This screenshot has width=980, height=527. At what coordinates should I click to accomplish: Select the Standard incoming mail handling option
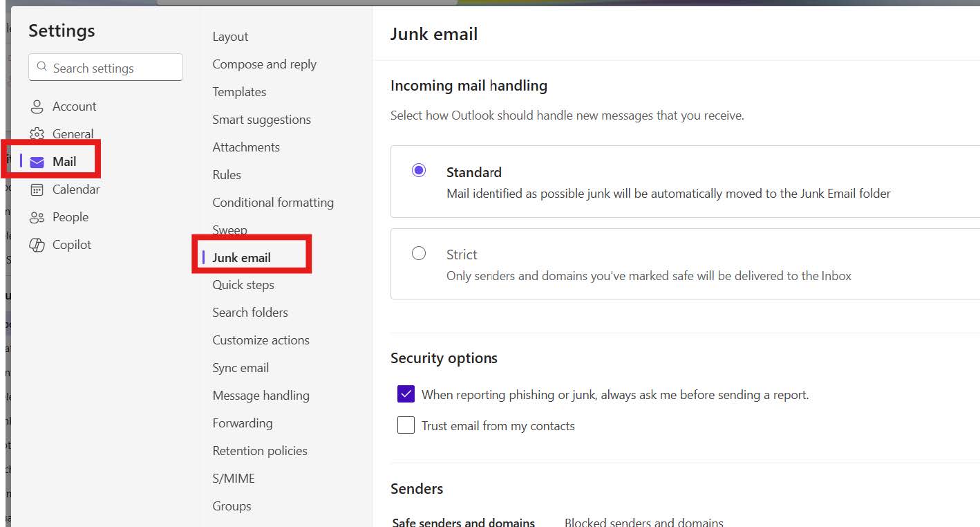[x=418, y=169]
